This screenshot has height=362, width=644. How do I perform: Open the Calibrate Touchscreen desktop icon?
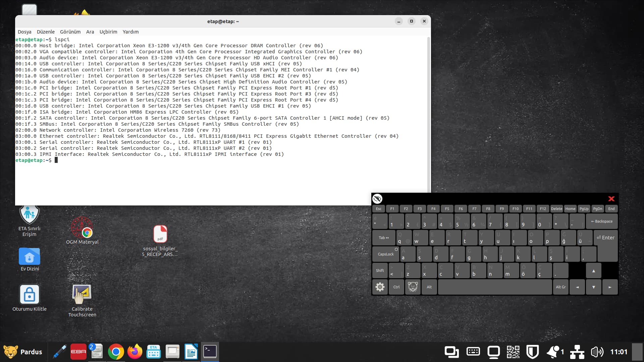click(x=82, y=295)
